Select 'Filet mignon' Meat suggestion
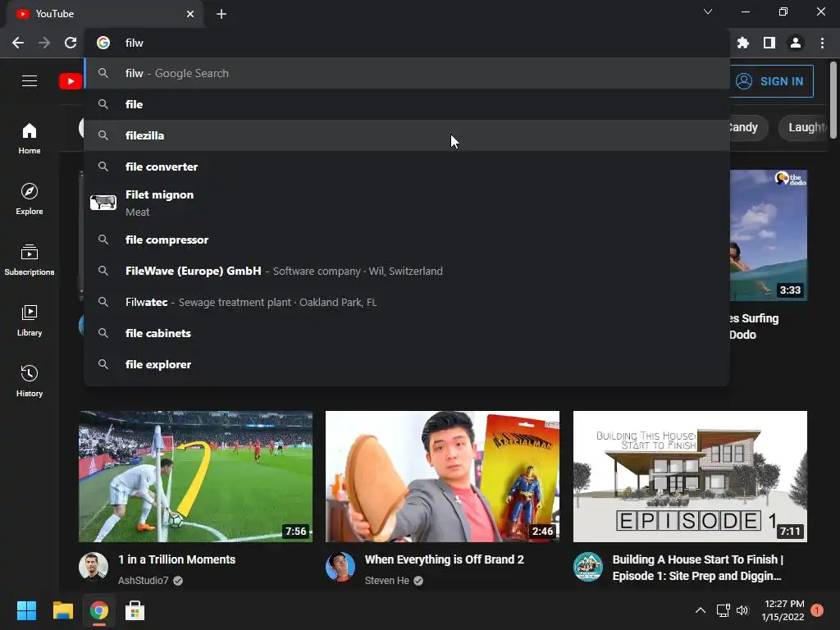The image size is (840, 630). 407,203
